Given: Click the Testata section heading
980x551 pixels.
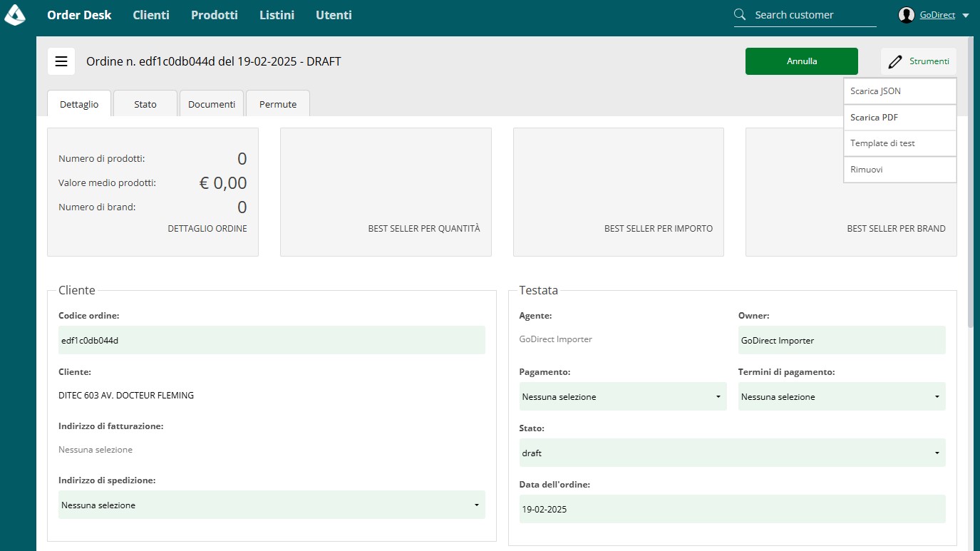Looking at the screenshot, I should coord(539,290).
